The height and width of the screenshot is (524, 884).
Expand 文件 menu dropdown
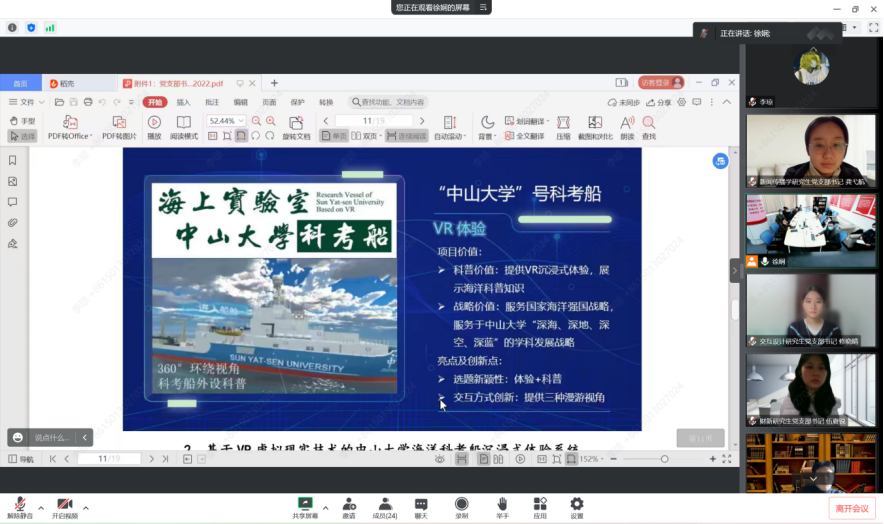[26, 102]
